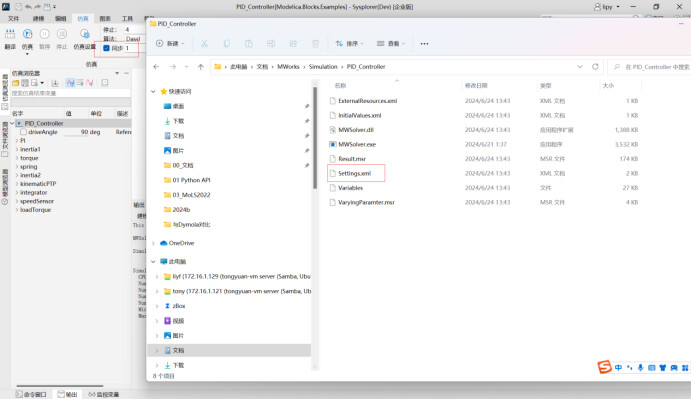Expand the inertia1 tree node

click(x=17, y=149)
